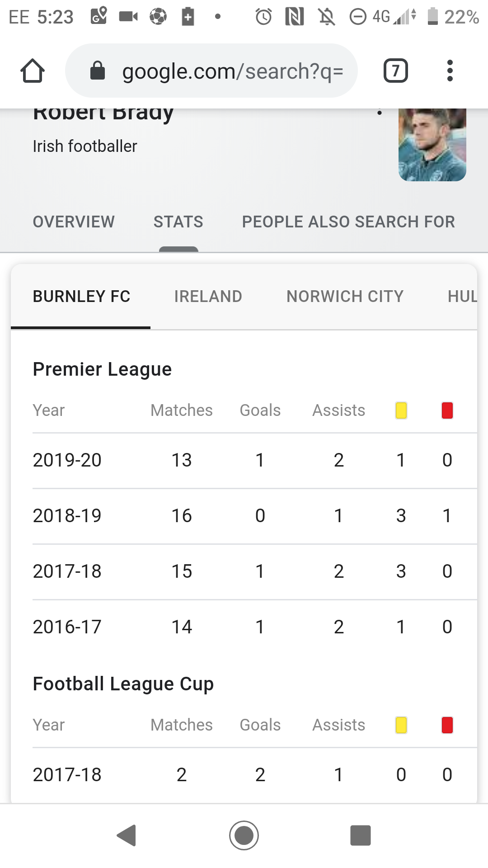Open Chrome's three-dot overflow menu
This screenshot has height=868, width=488.
(450, 71)
